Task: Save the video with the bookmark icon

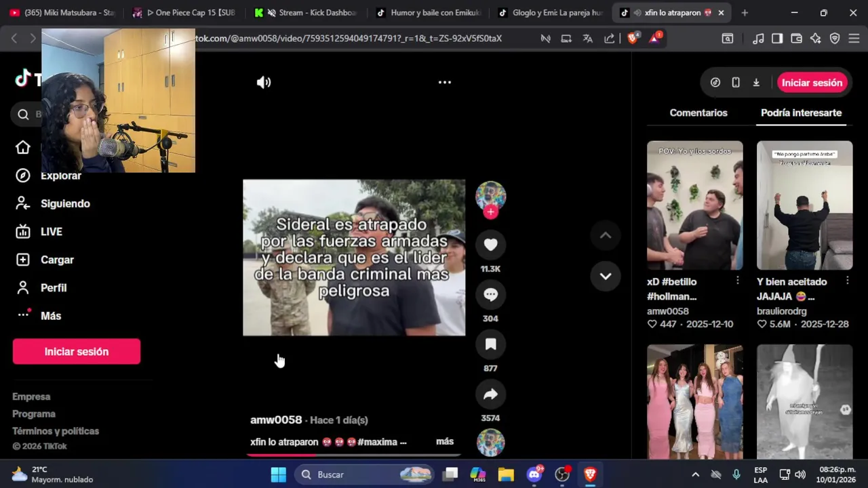Action: (490, 344)
